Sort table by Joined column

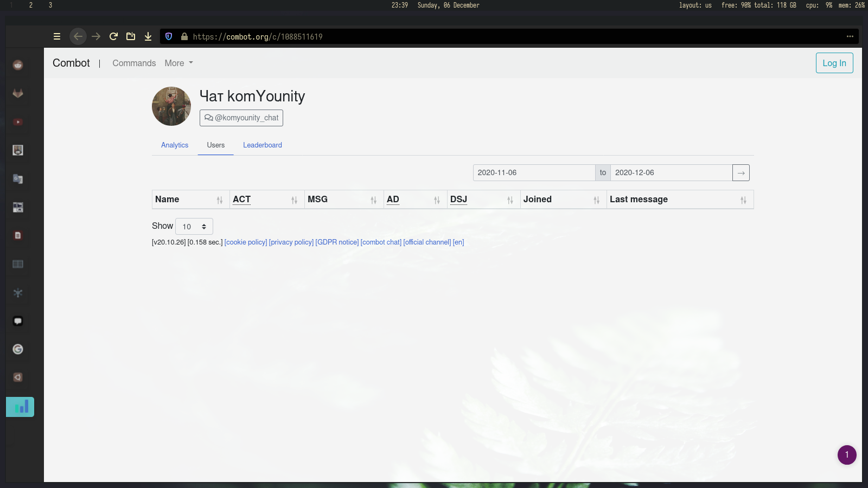click(x=563, y=200)
